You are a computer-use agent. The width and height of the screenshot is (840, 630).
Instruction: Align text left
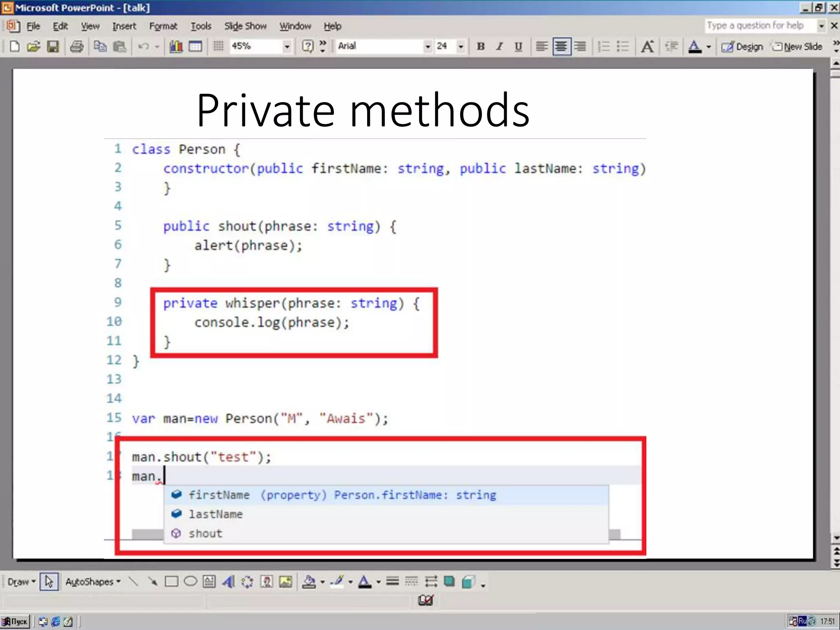point(542,46)
